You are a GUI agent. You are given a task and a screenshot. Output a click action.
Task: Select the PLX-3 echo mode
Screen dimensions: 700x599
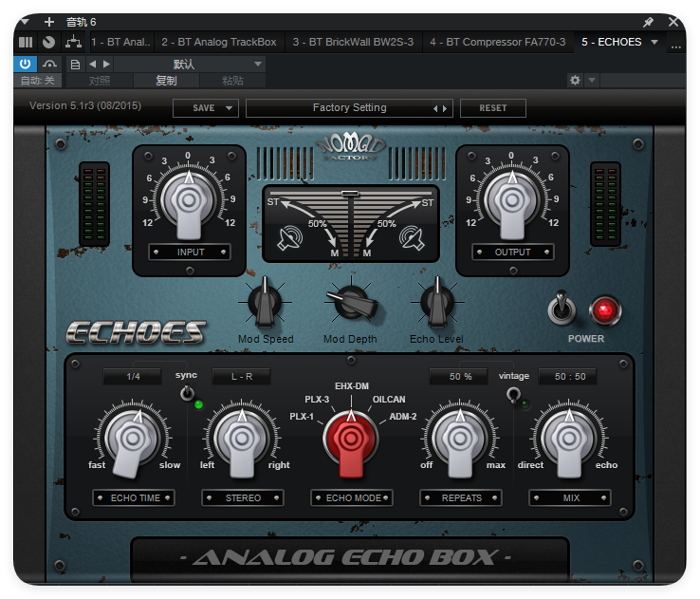(x=317, y=399)
